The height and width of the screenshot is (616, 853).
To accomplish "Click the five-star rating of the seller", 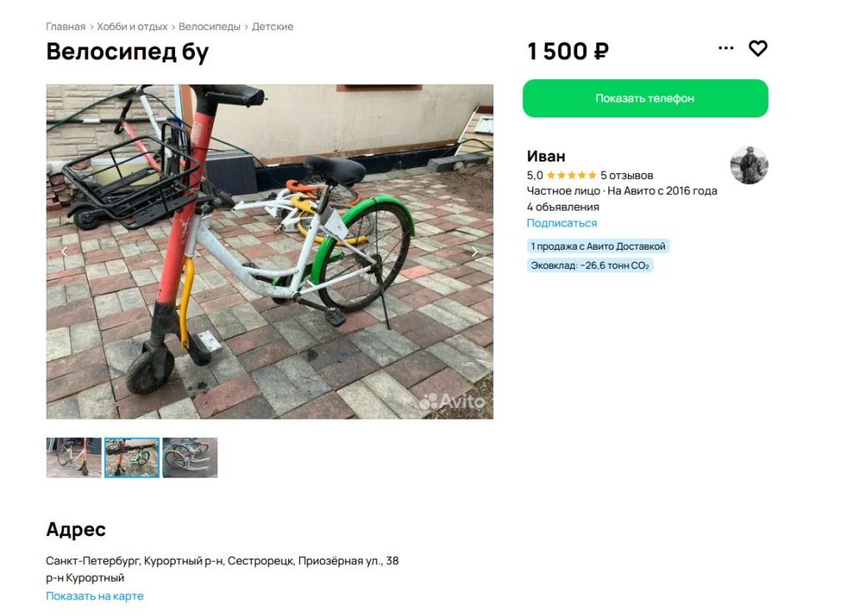I will coord(571,175).
